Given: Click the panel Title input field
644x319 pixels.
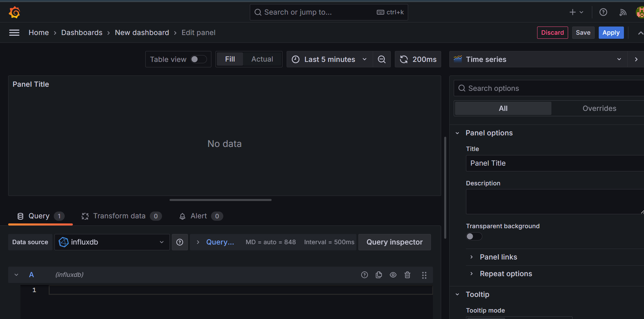Looking at the screenshot, I should pos(555,163).
